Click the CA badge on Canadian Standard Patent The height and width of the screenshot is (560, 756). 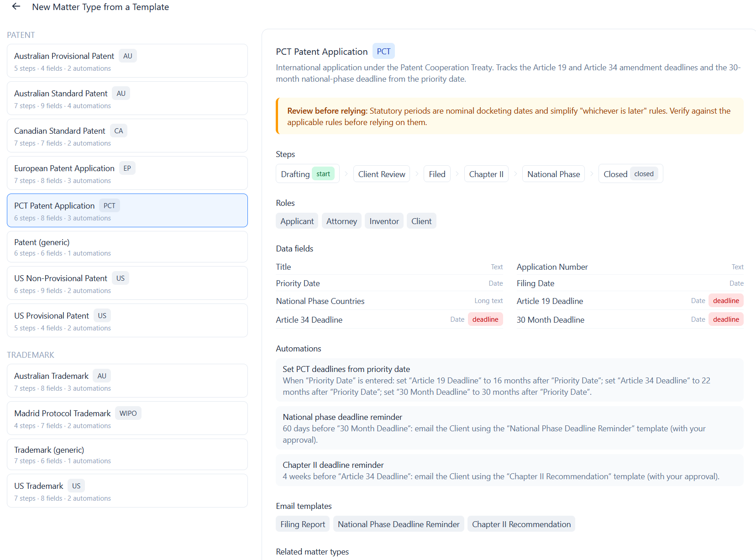pyautogui.click(x=118, y=131)
